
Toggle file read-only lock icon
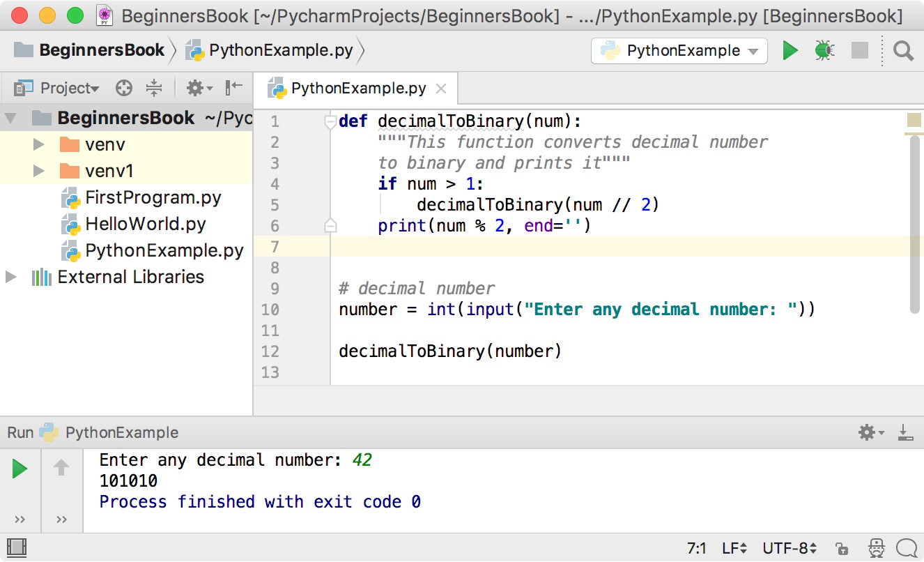coord(841,548)
